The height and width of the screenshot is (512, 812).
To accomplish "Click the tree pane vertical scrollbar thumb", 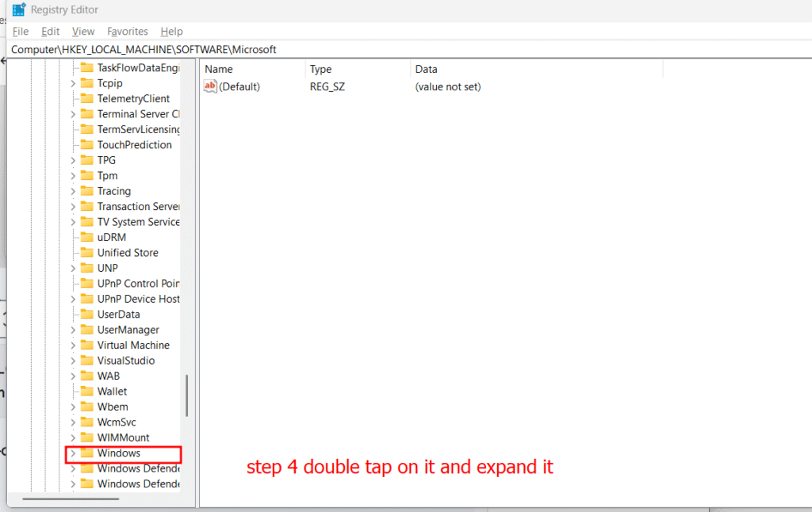I will click(x=186, y=396).
